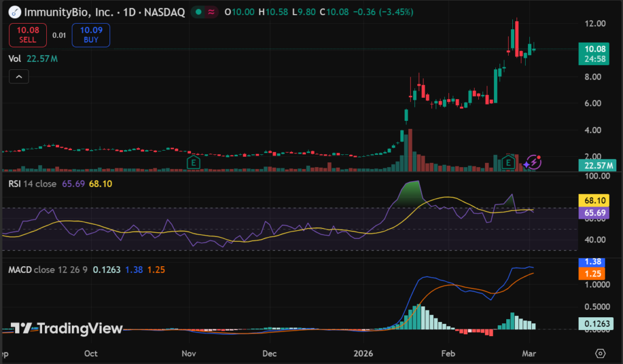
Task: Select the RSI 14 close indicator legend
Action: click(32, 184)
